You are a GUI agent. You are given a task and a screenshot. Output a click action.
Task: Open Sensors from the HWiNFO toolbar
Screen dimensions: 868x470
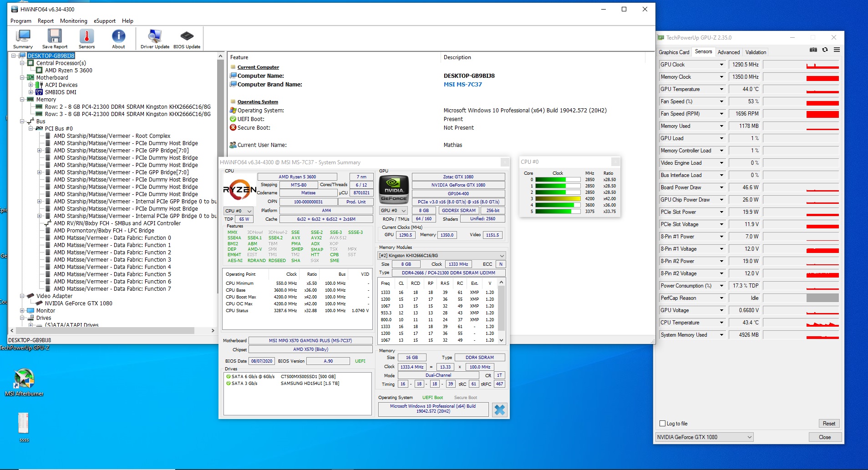point(86,39)
